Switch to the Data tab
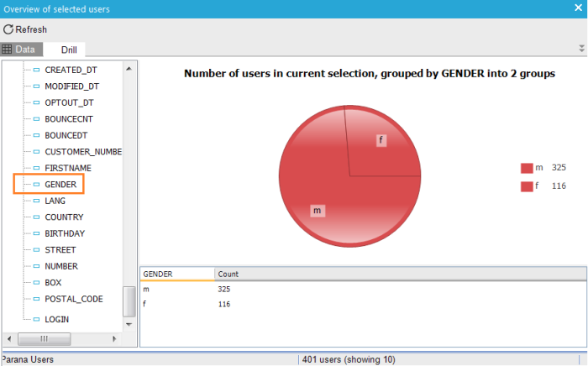Image resolution: width=588 pixels, height=366 pixels. 25,50
